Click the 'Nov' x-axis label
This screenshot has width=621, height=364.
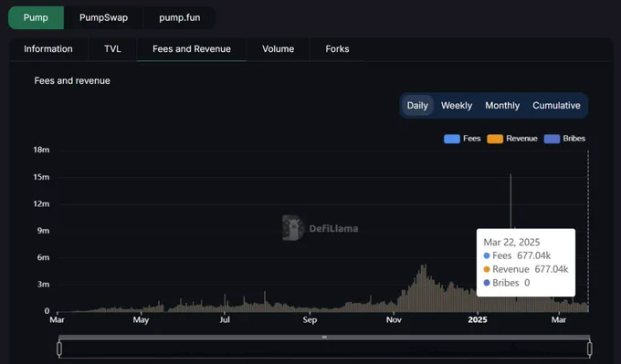394,319
